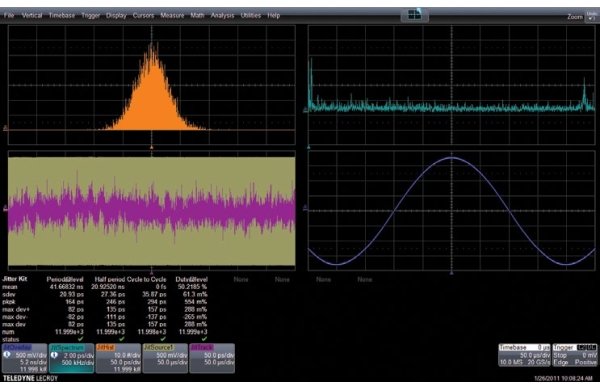Open the File menu
This screenshot has height=390, width=600.
pos(9,16)
